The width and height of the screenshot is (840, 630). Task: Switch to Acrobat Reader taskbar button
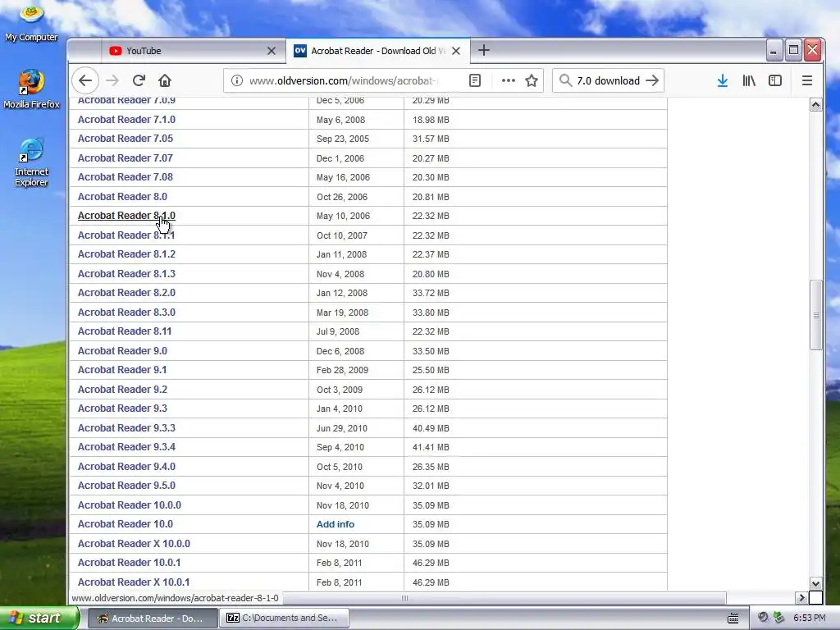point(153,619)
